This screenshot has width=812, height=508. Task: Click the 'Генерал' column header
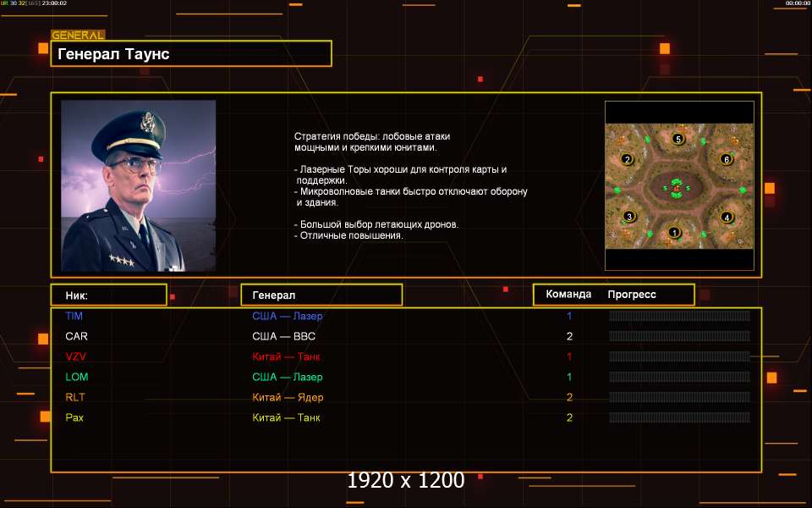click(x=321, y=295)
